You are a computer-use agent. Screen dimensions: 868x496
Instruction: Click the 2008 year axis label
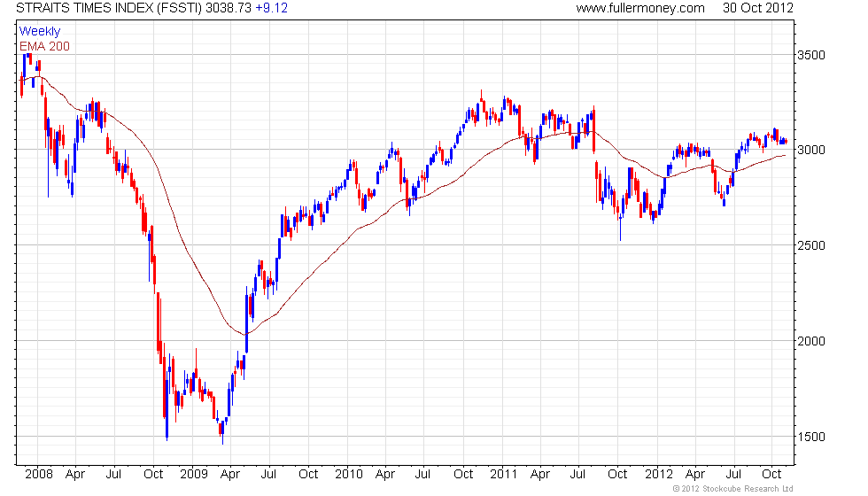(x=39, y=475)
